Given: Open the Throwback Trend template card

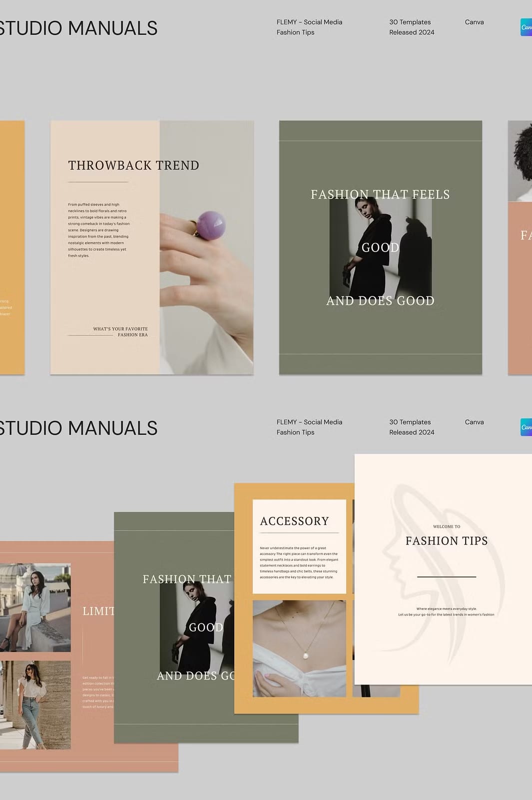Looking at the screenshot, I should coord(152,247).
